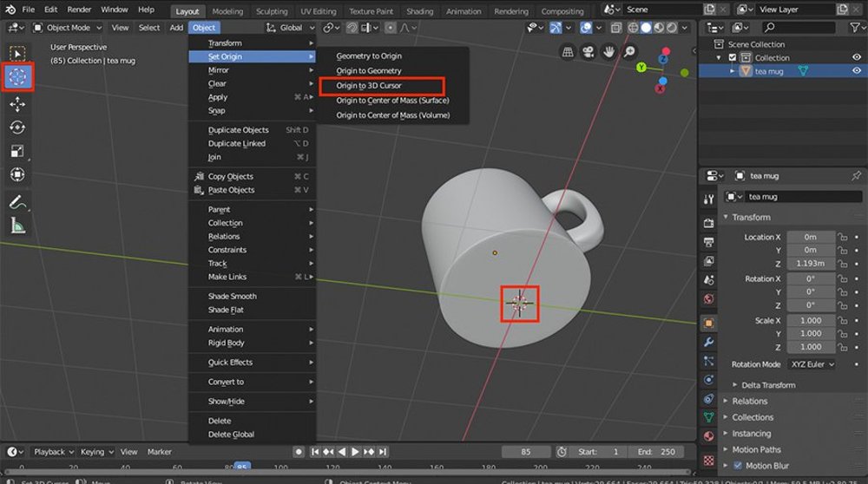The width and height of the screenshot is (868, 484).
Task: Click Shade Smooth in Object menu
Action: click(x=232, y=297)
